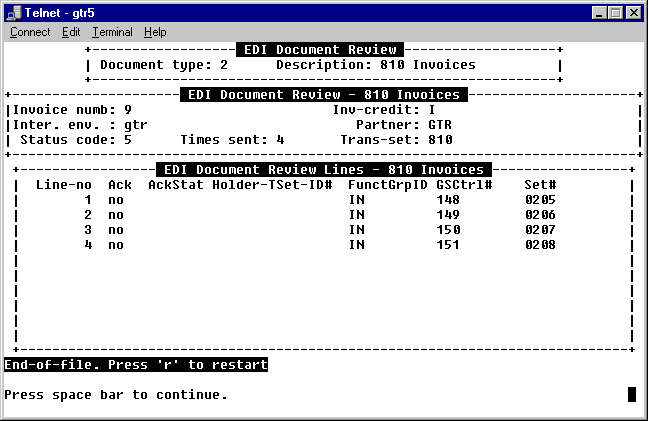Open the Connect menu
The image size is (648, 421).
[x=30, y=32]
